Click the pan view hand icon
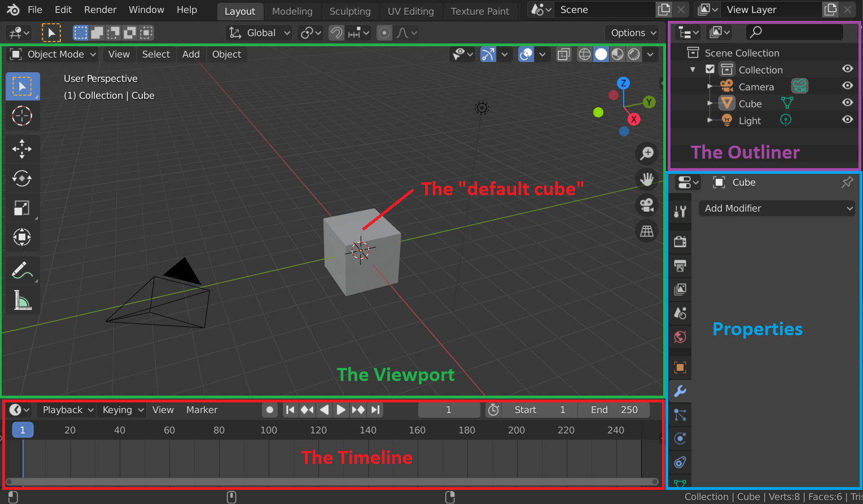 coord(647,179)
